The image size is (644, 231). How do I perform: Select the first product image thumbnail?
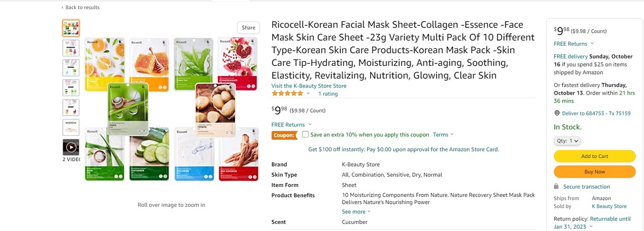(x=71, y=28)
